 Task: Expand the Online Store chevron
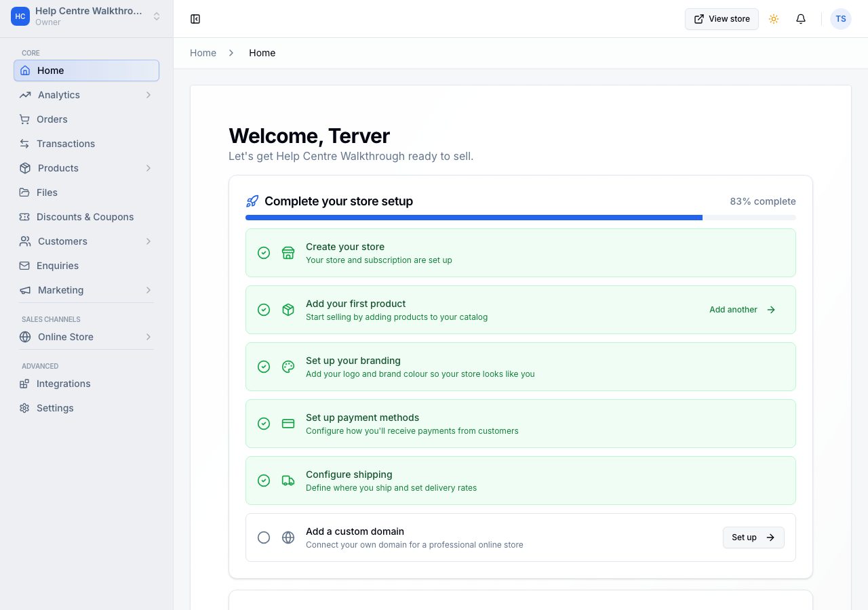tap(149, 337)
